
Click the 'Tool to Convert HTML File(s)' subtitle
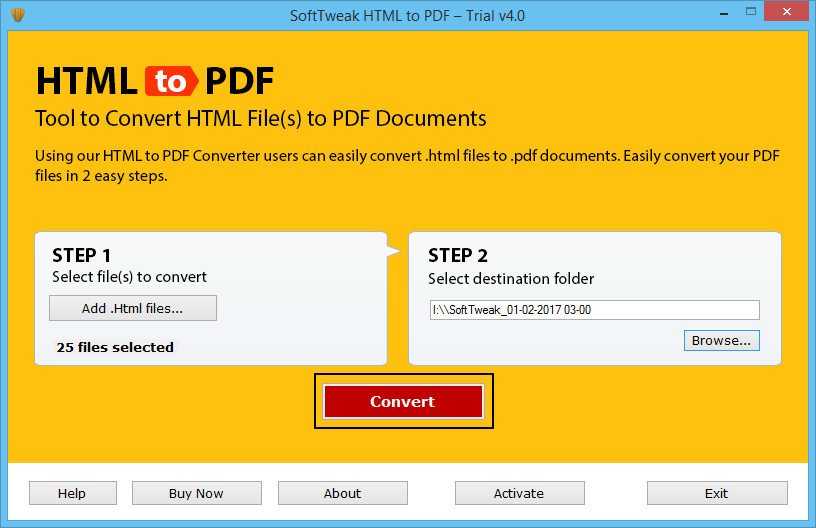(261, 119)
